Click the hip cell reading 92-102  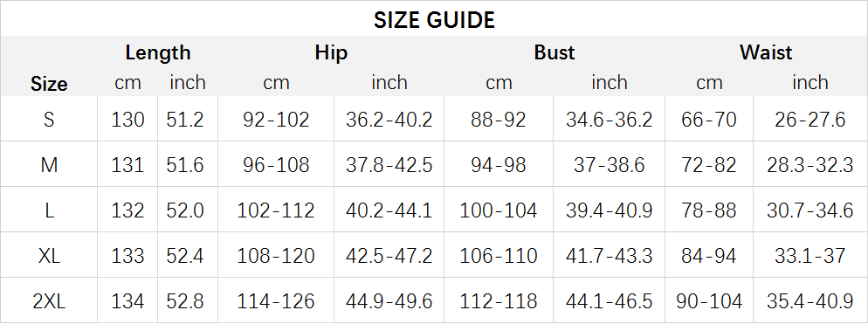pyautogui.click(x=276, y=119)
